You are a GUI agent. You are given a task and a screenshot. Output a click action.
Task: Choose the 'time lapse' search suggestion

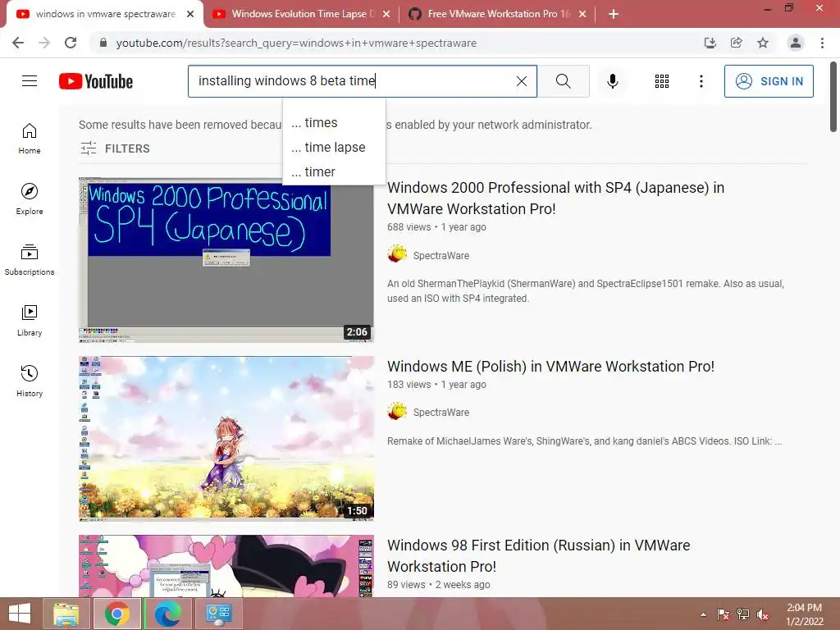point(334,148)
